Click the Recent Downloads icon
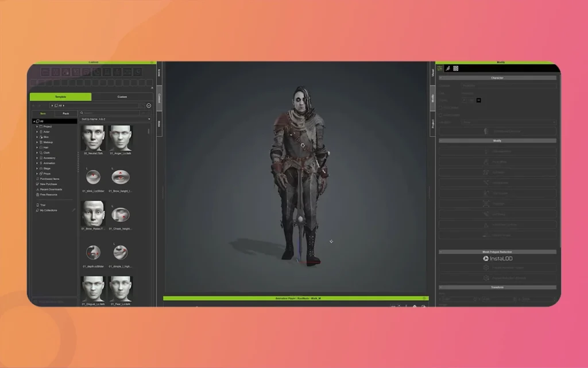588x368 pixels. pos(37,189)
